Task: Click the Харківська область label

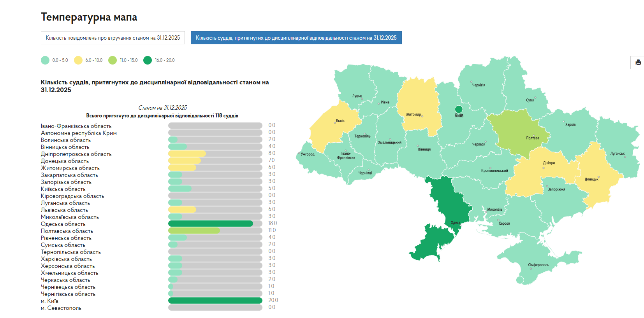Action: click(66, 259)
